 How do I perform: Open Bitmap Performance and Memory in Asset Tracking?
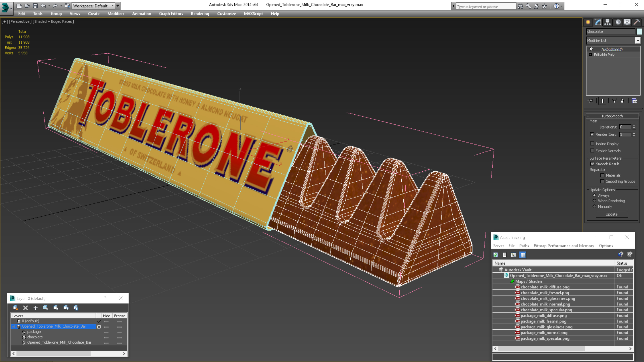click(564, 246)
